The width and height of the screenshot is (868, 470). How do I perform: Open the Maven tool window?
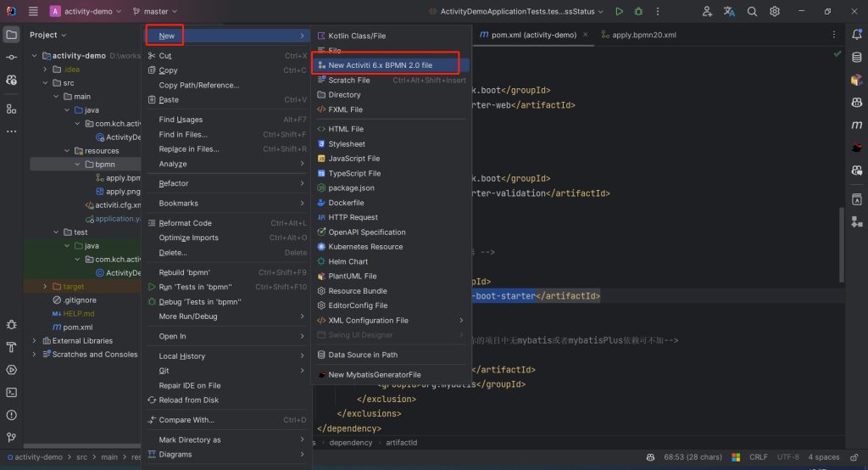pos(857,126)
